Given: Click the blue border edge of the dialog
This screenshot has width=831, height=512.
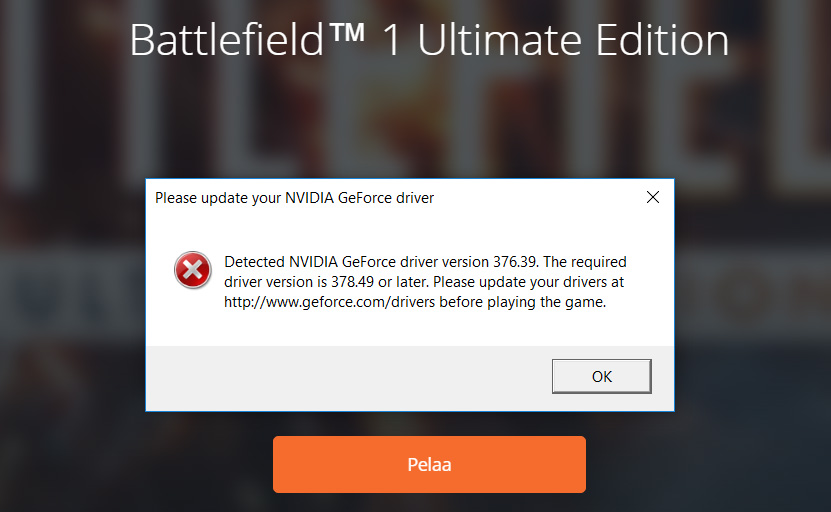Looking at the screenshot, I should (146, 295).
